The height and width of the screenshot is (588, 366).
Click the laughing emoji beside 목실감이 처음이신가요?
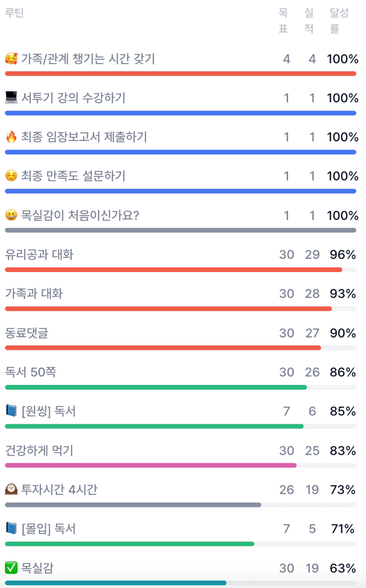click(11, 215)
